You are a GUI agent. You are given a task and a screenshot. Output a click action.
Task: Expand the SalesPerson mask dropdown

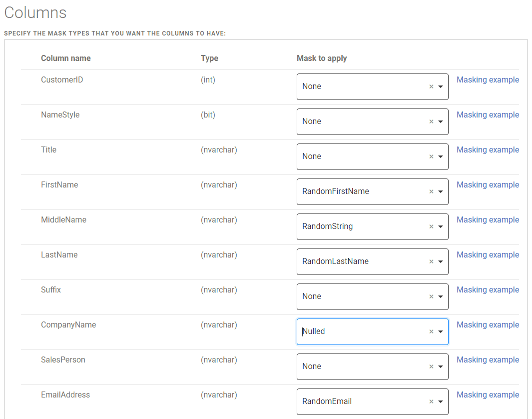(x=440, y=366)
